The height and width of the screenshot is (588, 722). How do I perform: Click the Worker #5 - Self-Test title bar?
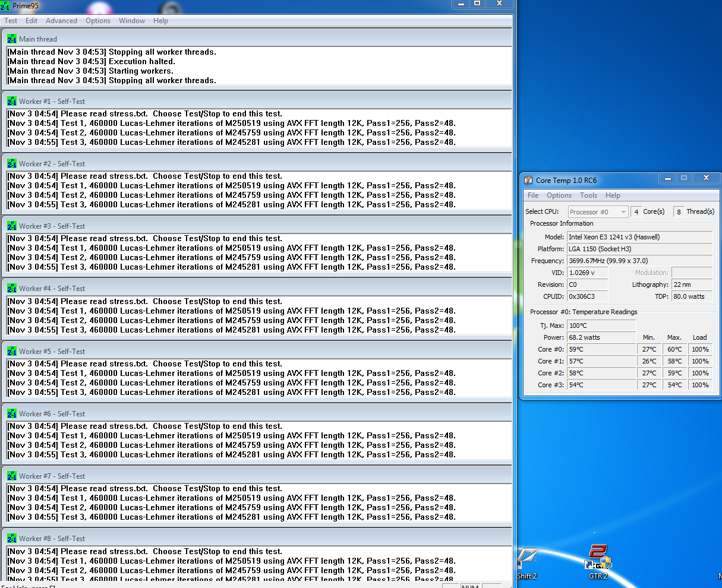pos(257,351)
